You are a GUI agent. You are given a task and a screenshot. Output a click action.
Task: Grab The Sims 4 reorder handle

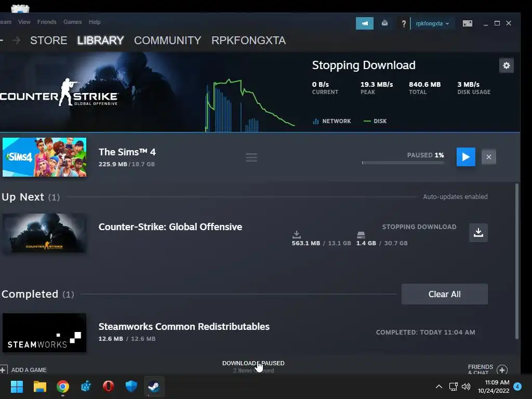251,157
